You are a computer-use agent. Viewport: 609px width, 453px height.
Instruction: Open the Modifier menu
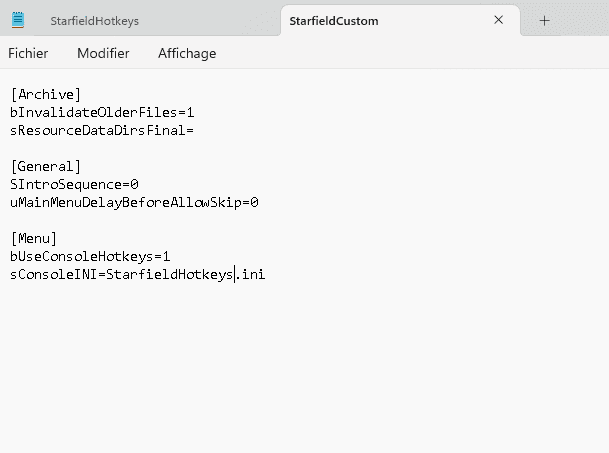103,53
